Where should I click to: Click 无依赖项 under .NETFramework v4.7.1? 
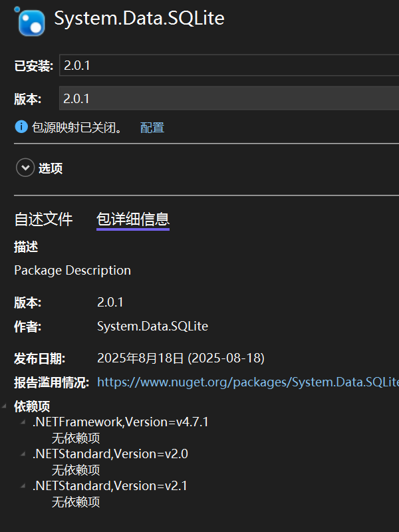[76, 438]
